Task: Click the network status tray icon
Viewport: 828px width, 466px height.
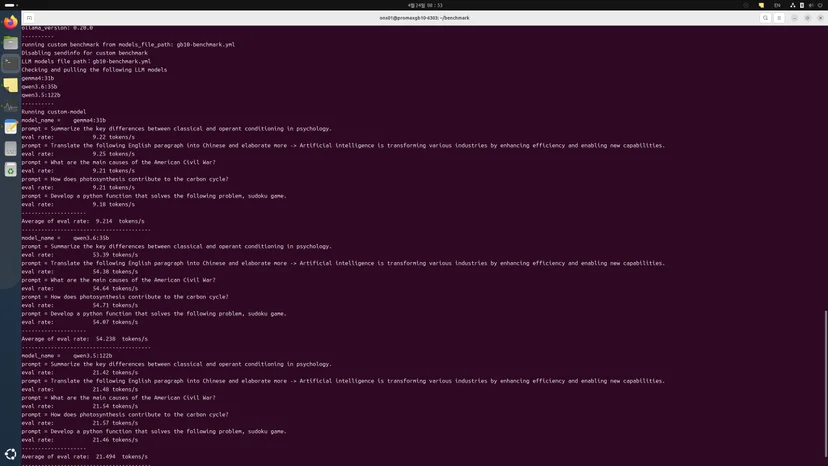Action: pyautogui.click(x=793, y=5)
